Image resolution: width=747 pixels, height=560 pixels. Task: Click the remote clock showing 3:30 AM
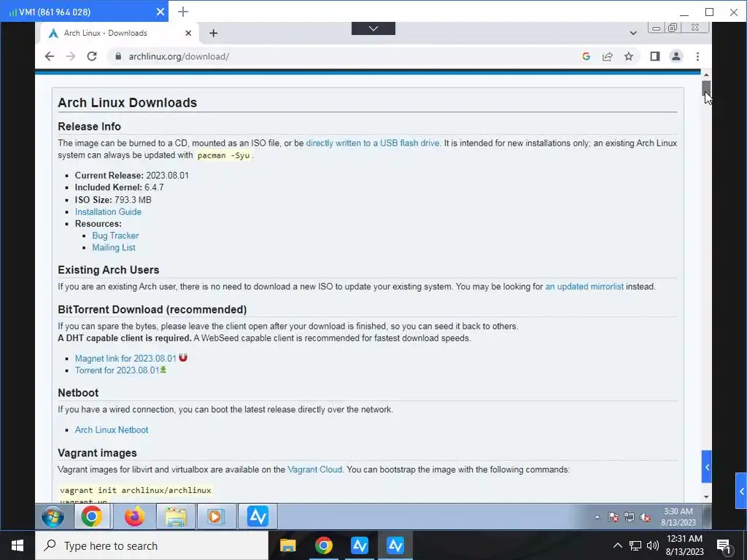pyautogui.click(x=678, y=517)
